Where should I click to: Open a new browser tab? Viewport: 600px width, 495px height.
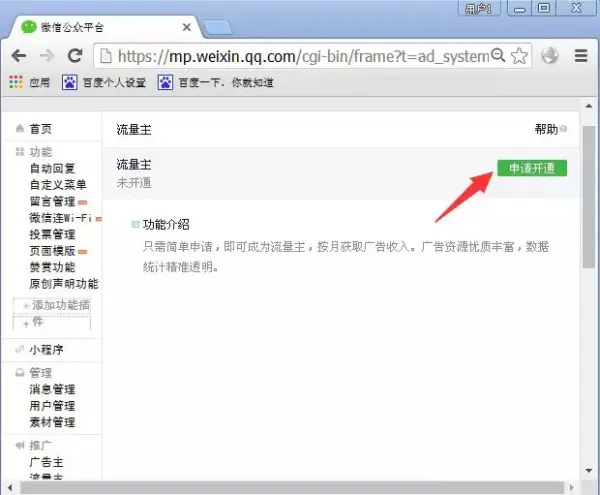coord(217,28)
